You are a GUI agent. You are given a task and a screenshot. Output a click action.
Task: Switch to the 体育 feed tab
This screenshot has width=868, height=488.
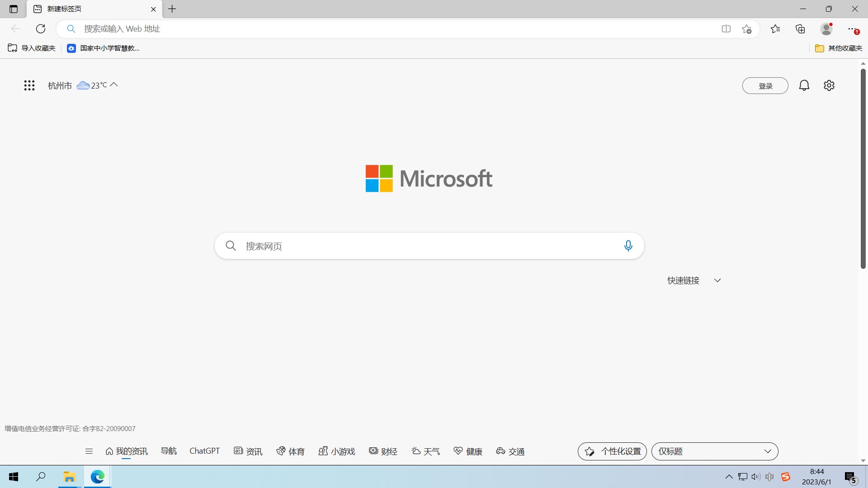(291, 451)
